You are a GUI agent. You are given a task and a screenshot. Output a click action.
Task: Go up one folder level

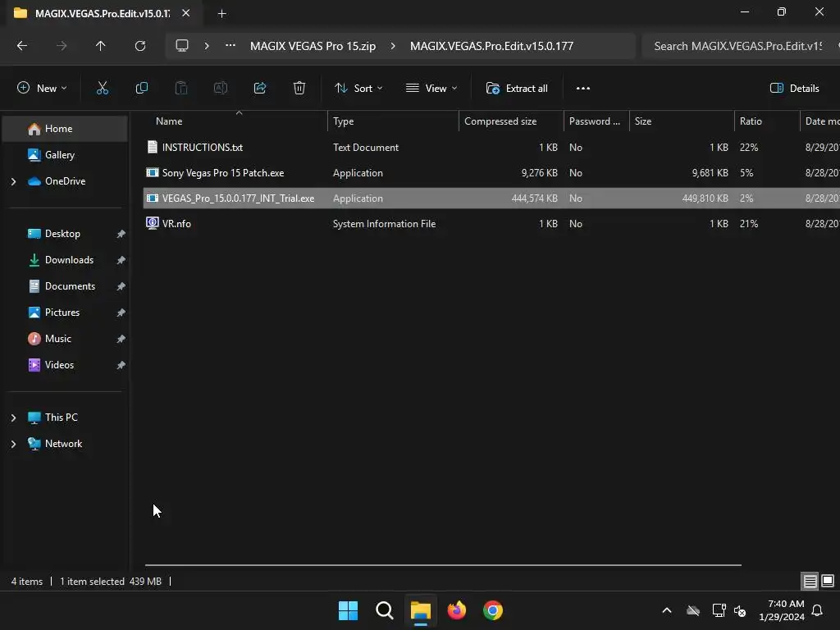click(101, 46)
